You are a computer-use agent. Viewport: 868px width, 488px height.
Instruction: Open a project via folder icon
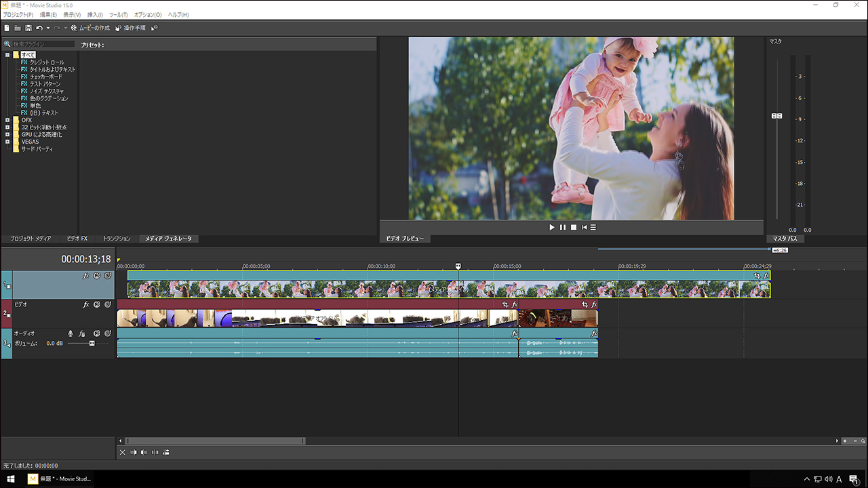pyautogui.click(x=18, y=28)
